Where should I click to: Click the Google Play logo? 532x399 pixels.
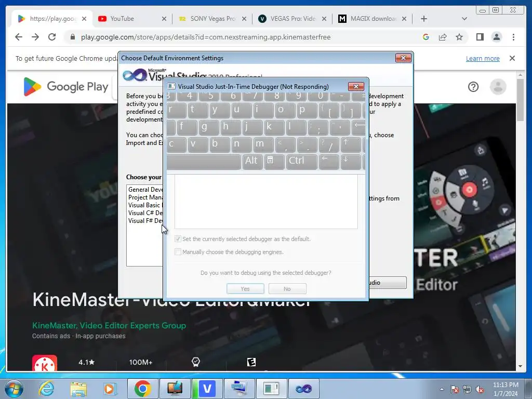(66, 87)
